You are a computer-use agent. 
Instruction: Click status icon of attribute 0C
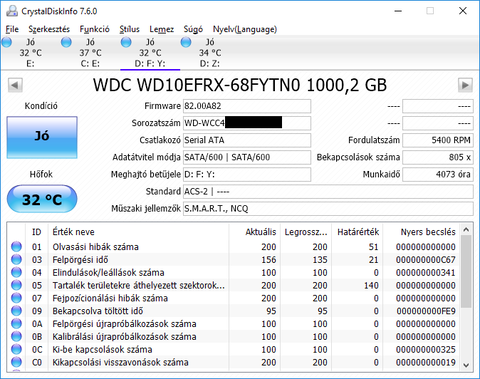click(16, 349)
